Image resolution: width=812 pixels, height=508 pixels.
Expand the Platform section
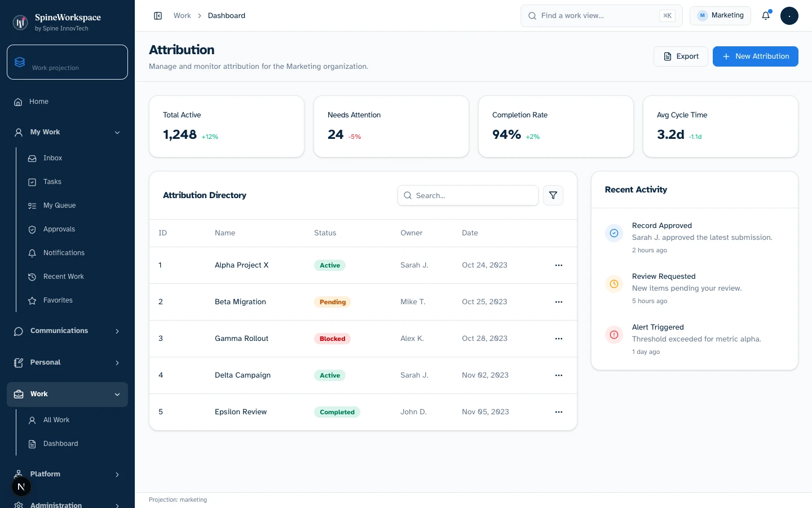pos(67,474)
